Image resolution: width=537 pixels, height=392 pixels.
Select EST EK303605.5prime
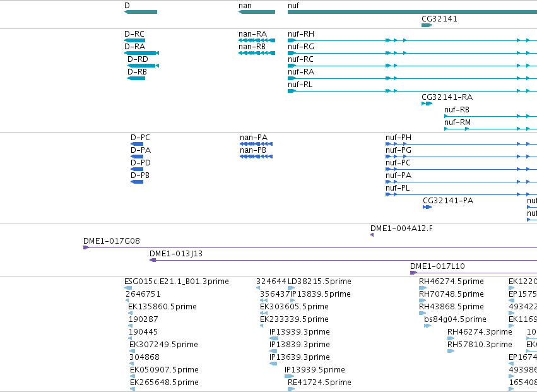click(x=264, y=313)
